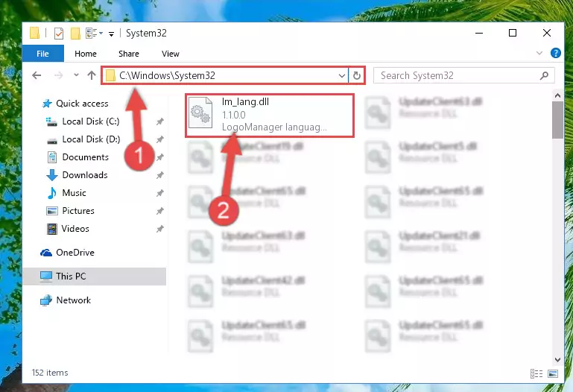Minimize the System32 window
The height and width of the screenshot is (392, 573).
pos(478,34)
